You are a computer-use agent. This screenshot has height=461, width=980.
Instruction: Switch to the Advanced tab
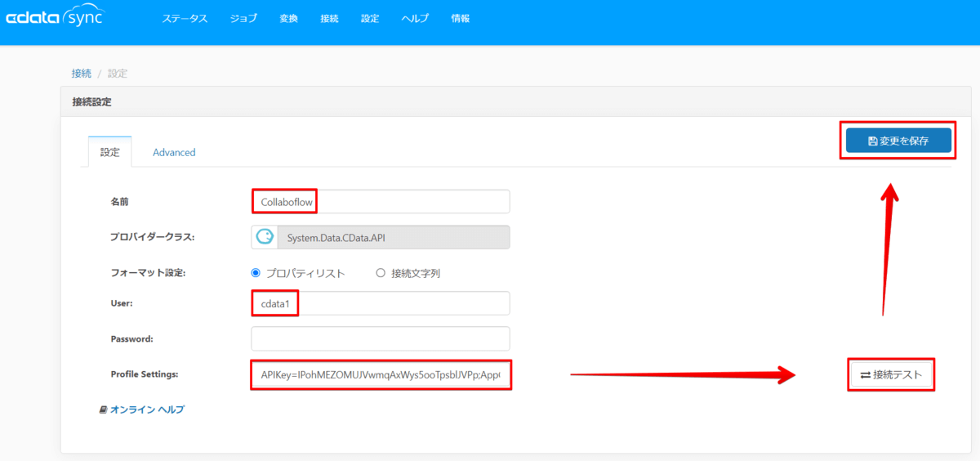coord(174,152)
